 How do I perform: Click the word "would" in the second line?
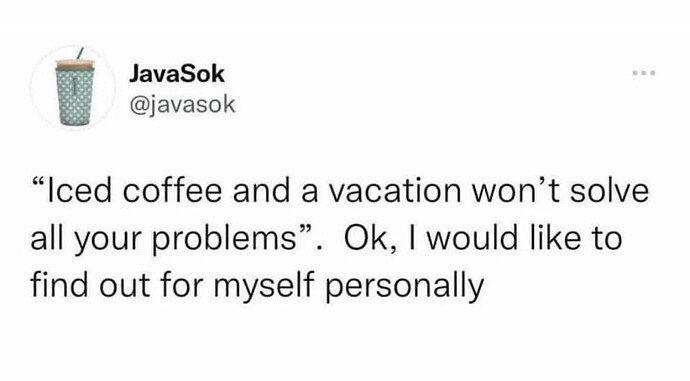point(471,238)
